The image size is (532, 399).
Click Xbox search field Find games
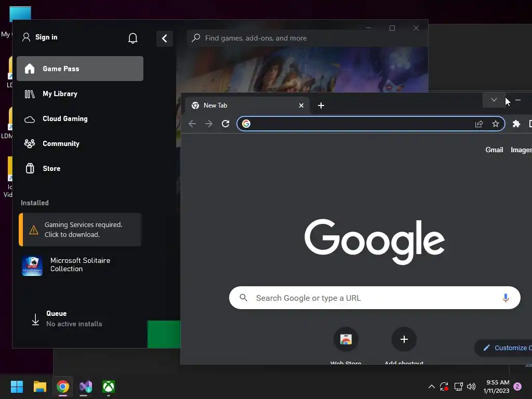[x=307, y=38]
